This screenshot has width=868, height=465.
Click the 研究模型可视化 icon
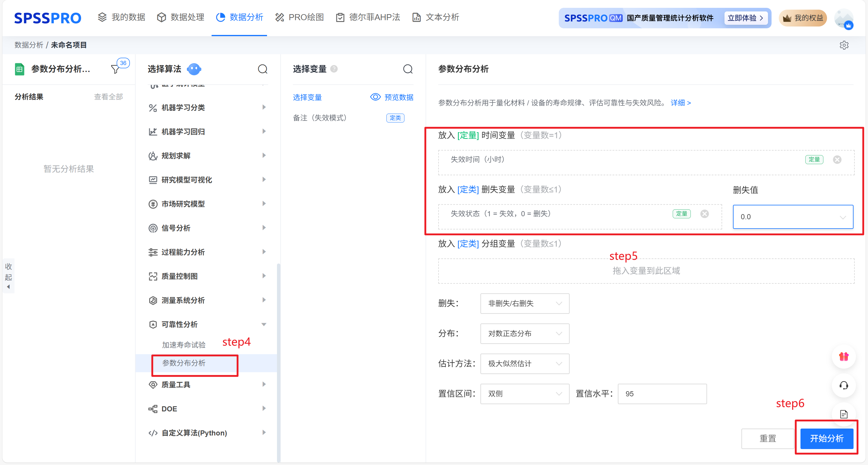point(153,180)
